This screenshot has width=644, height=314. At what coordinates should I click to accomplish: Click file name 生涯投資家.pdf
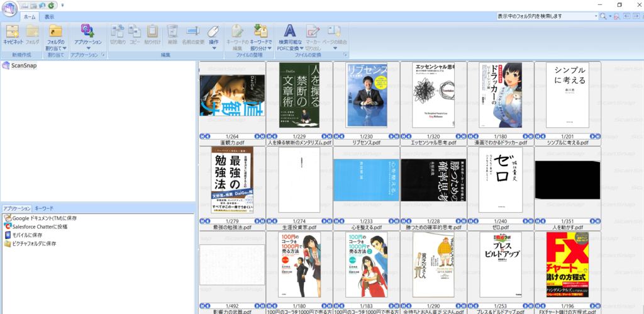pyautogui.click(x=299, y=227)
